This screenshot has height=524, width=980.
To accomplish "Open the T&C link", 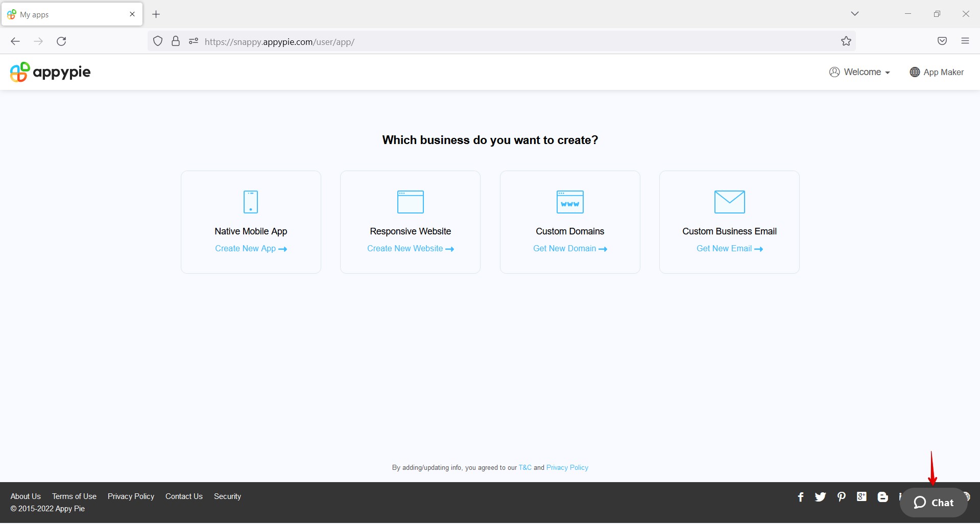I will tap(525, 468).
